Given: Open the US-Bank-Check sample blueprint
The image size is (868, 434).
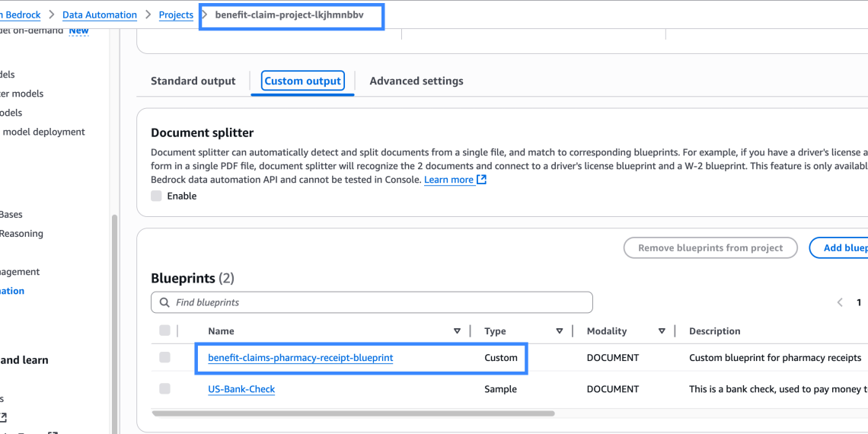Looking at the screenshot, I should (x=241, y=389).
